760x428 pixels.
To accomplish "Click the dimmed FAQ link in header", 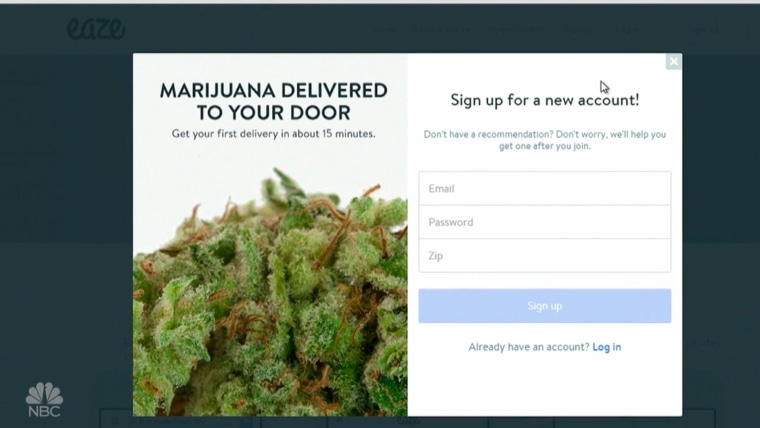I will pyautogui.click(x=628, y=30).
